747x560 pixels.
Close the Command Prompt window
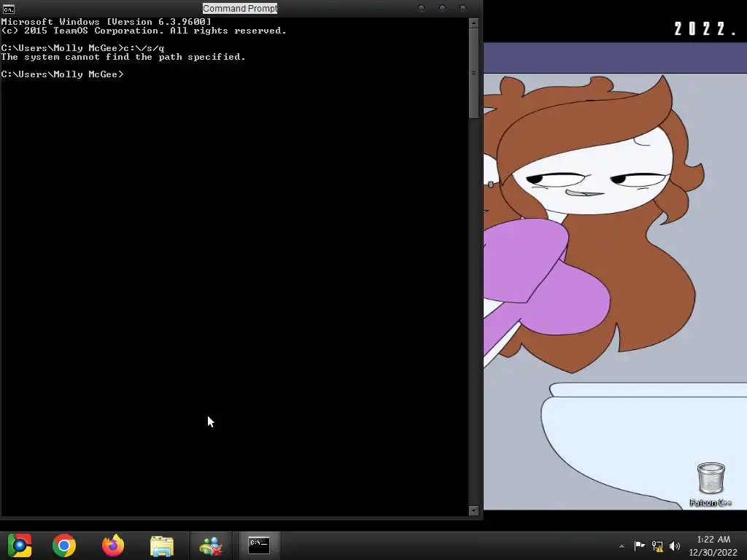(462, 8)
